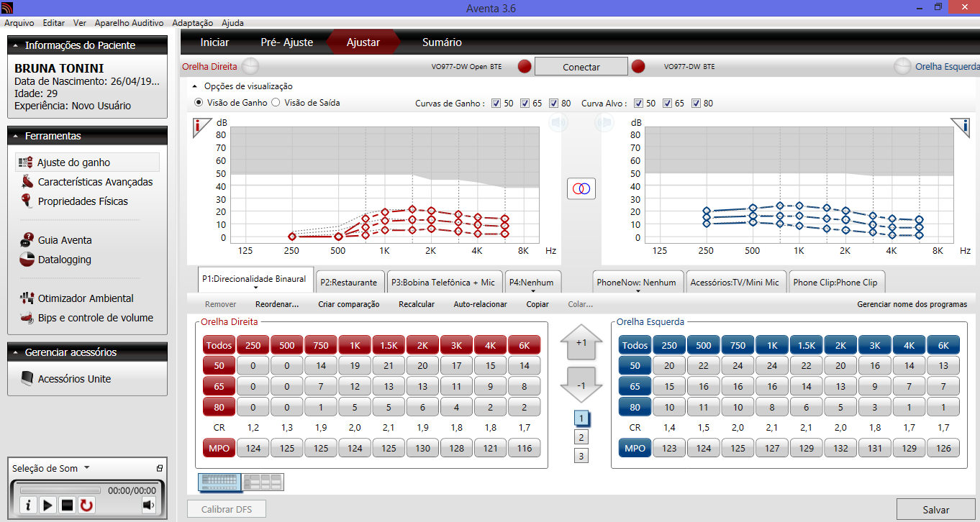Select Visão de Saída radio button
980x522 pixels.
[276, 103]
